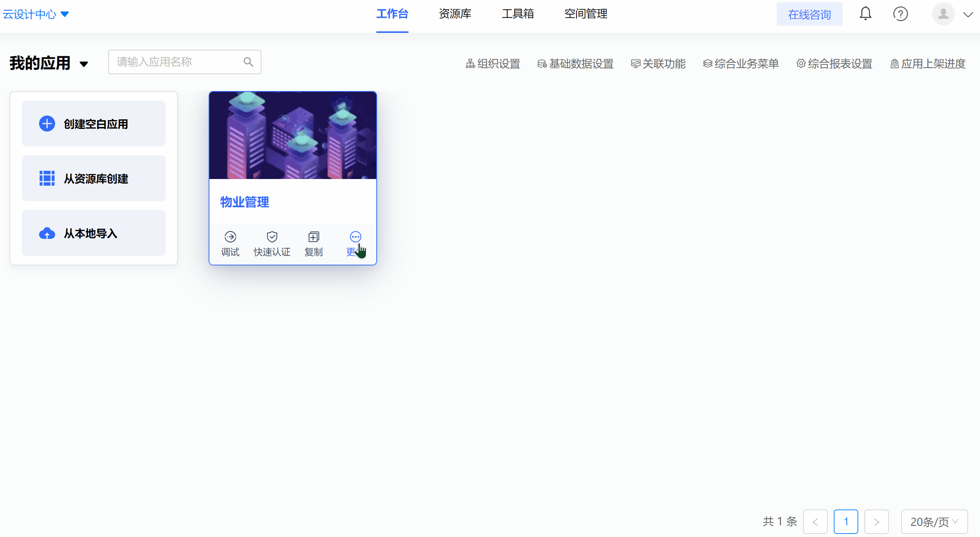Click the 从资源库创建 button

coord(94,178)
